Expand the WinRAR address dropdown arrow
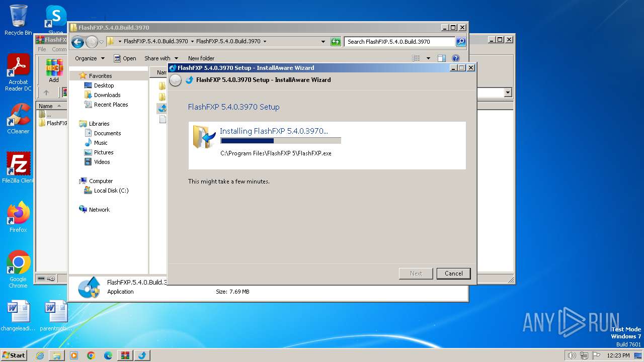The height and width of the screenshot is (362, 644). (x=508, y=93)
